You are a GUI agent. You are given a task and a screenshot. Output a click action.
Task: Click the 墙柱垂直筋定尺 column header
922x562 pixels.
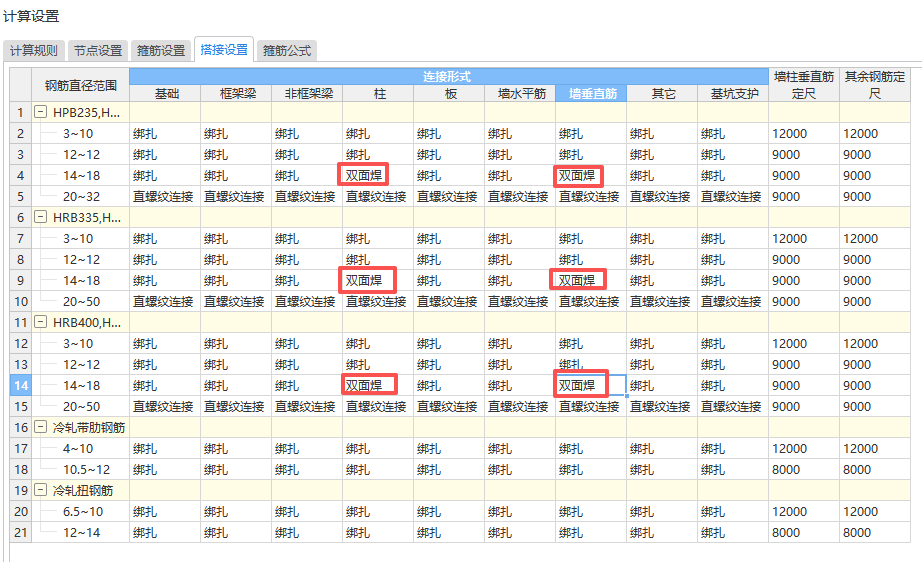(x=804, y=85)
